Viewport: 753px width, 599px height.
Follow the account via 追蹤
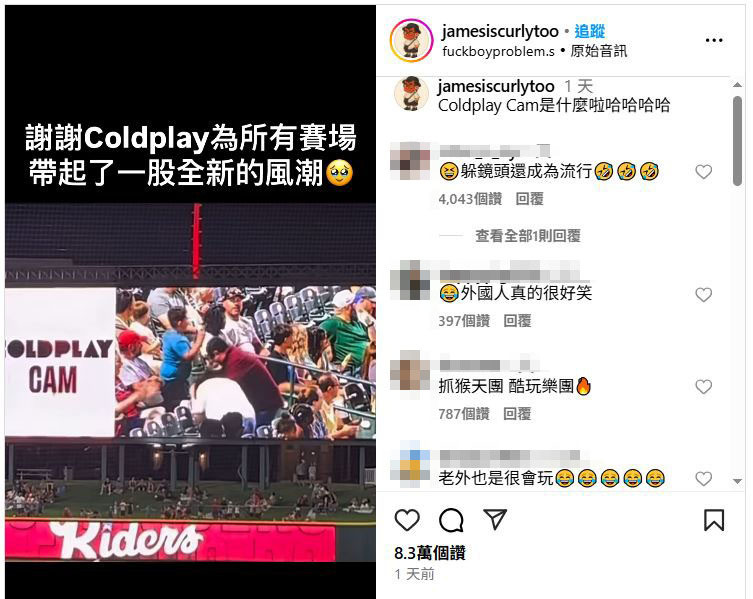click(x=590, y=31)
